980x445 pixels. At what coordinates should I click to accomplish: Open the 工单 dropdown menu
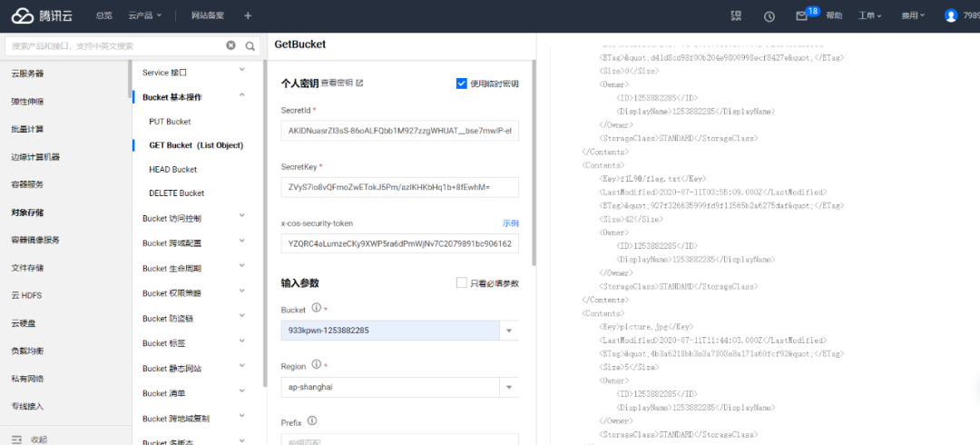pos(870,15)
